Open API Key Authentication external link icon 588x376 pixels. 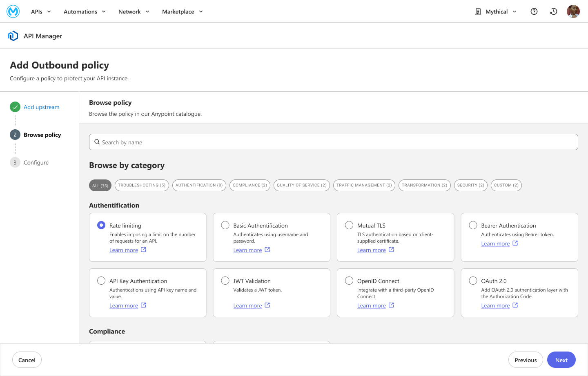pos(143,305)
